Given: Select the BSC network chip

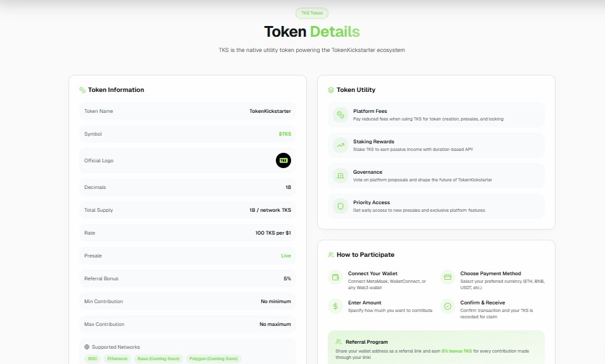Looking at the screenshot, I should click(93, 358).
